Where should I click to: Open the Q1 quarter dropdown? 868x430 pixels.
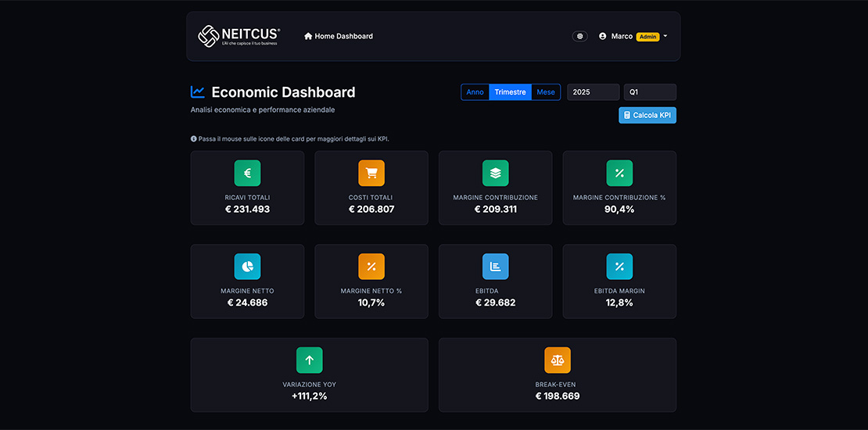click(650, 92)
